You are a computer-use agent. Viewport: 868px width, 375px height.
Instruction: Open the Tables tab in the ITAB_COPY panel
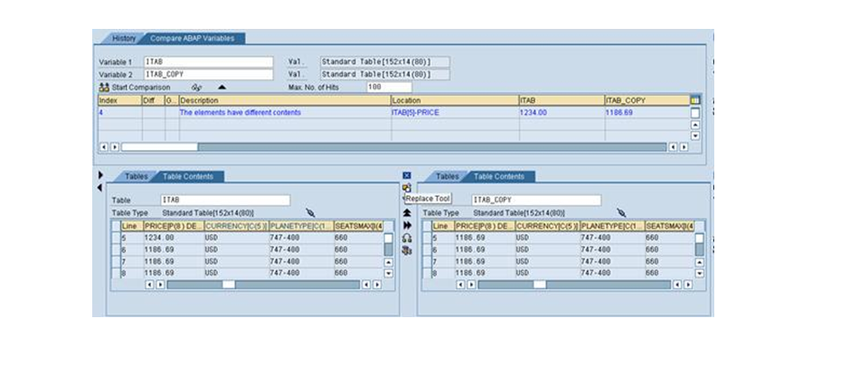pyautogui.click(x=448, y=177)
